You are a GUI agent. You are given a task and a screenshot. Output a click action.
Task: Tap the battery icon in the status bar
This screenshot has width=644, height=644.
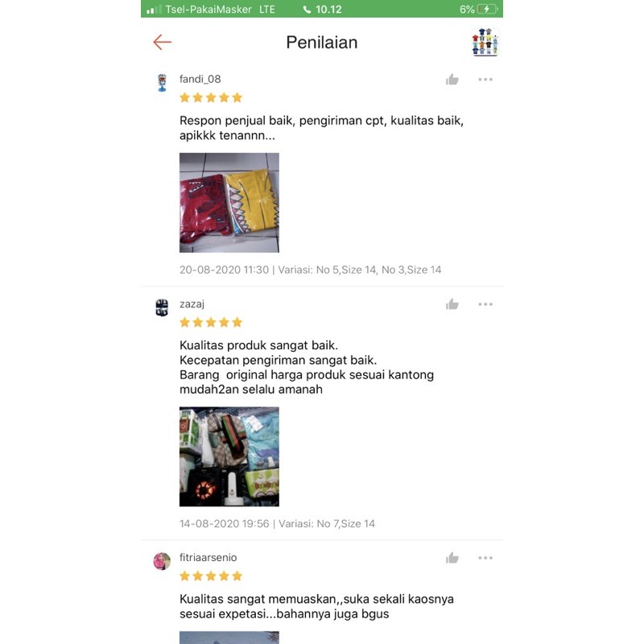(488, 9)
